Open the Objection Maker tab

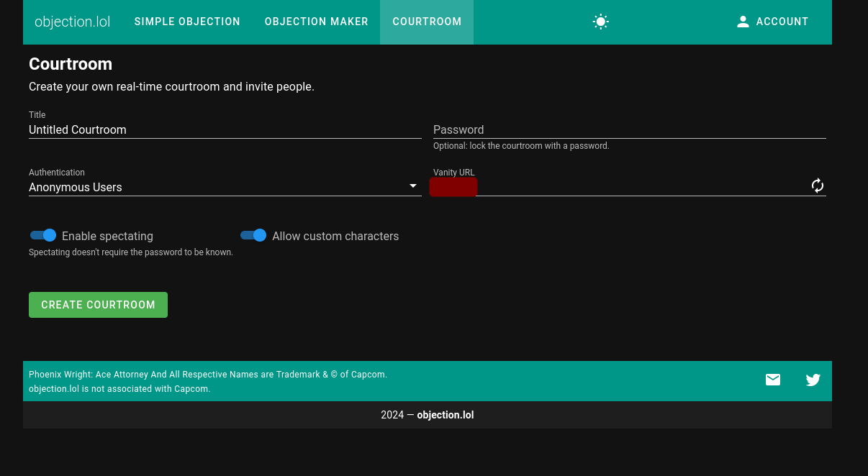(x=316, y=22)
